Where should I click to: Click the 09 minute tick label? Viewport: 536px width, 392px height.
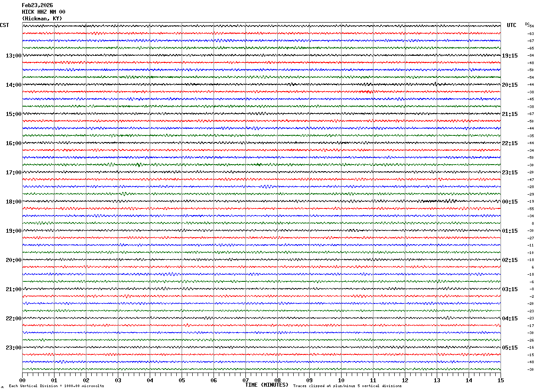(x=309, y=380)
